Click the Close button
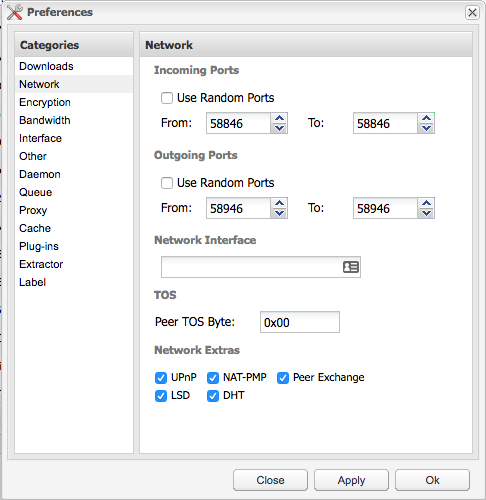 (x=270, y=480)
